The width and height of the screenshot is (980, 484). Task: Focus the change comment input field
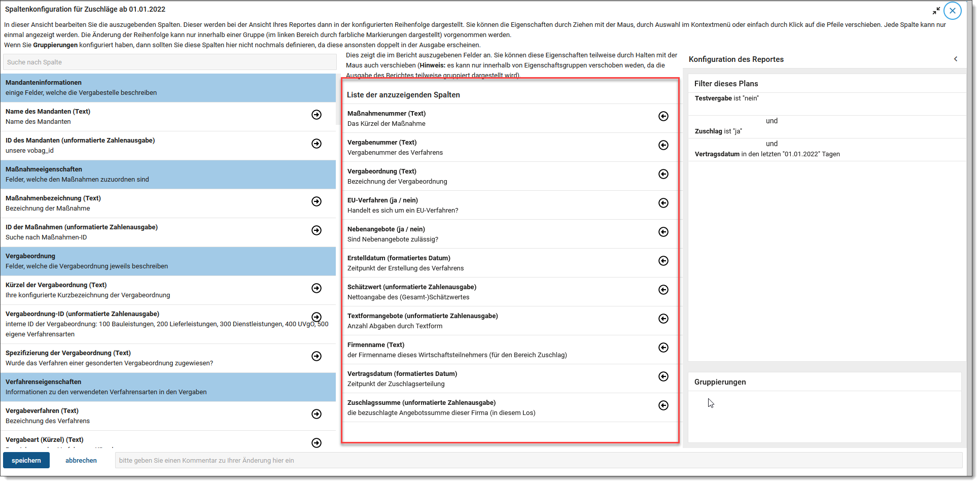[x=539, y=460]
